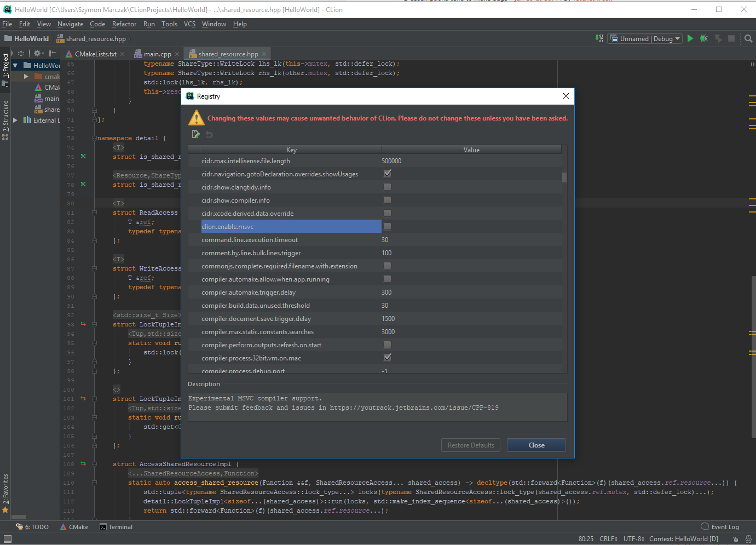756x545 pixels.
Task: Open the VCS menu
Action: [x=189, y=24]
